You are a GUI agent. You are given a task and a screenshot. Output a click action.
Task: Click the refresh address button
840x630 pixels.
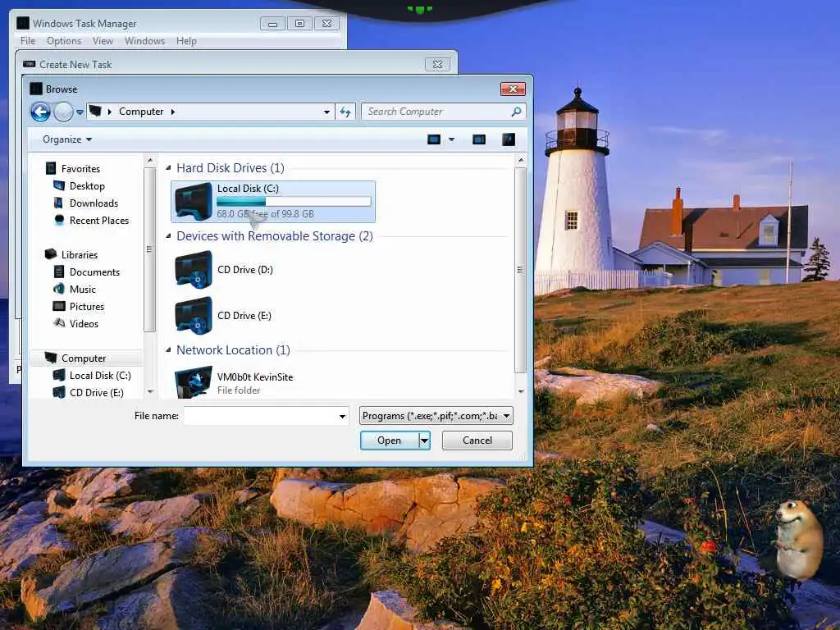coord(345,112)
